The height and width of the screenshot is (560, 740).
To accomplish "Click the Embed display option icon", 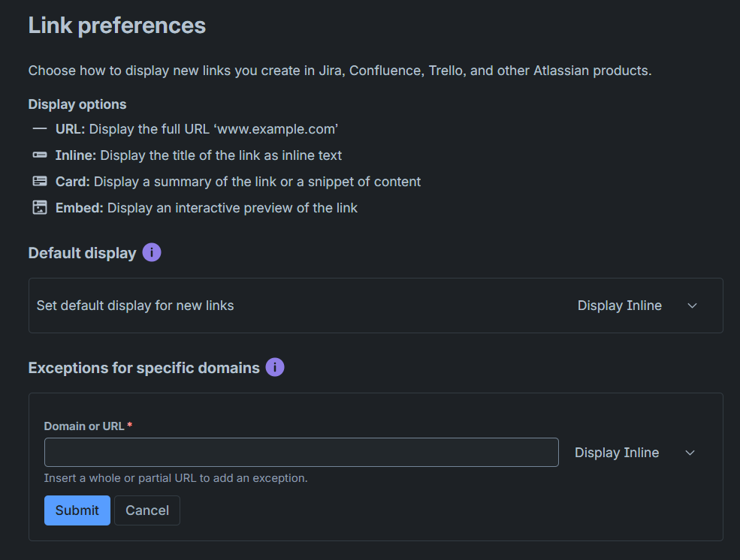I will 40,208.
